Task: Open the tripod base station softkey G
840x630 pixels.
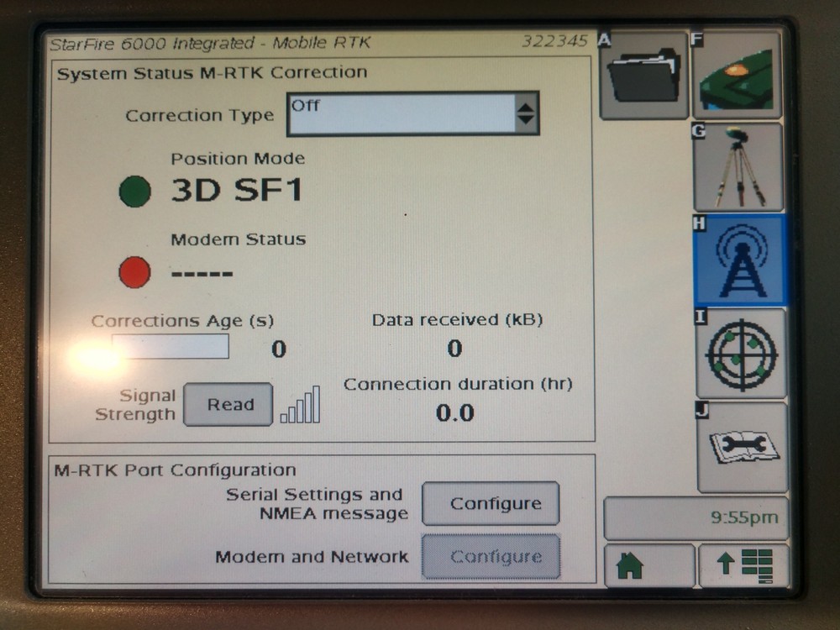Action: pyautogui.click(x=738, y=168)
